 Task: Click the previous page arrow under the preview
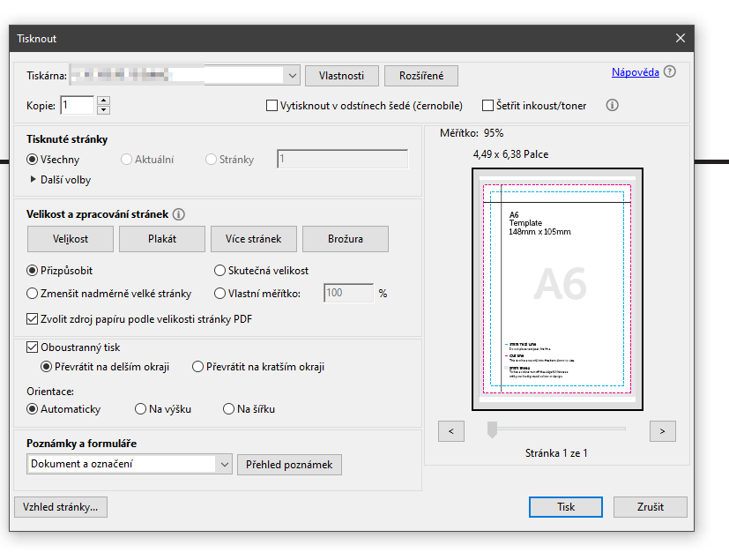450,430
